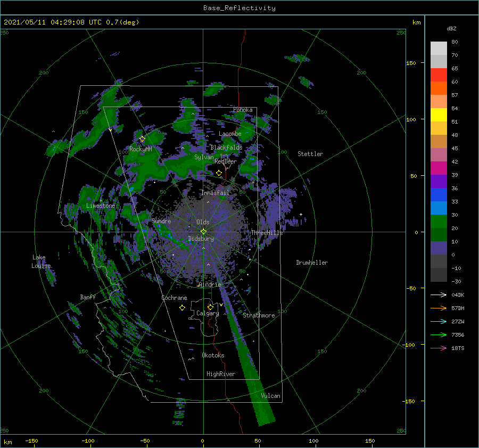Image resolution: width=479 pixels, height=448 pixels.
Task: Click the blue 36 dBZ color swatch
Action: pyautogui.click(x=439, y=194)
